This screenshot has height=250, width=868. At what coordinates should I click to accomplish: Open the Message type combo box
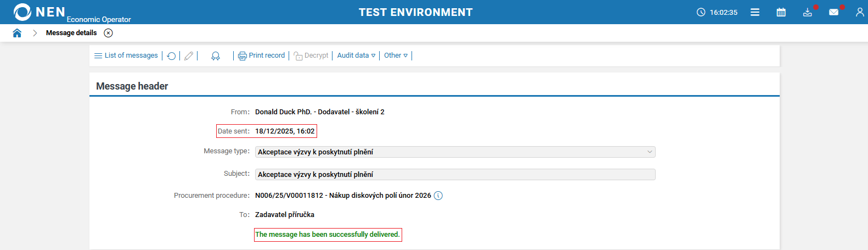coord(455,152)
